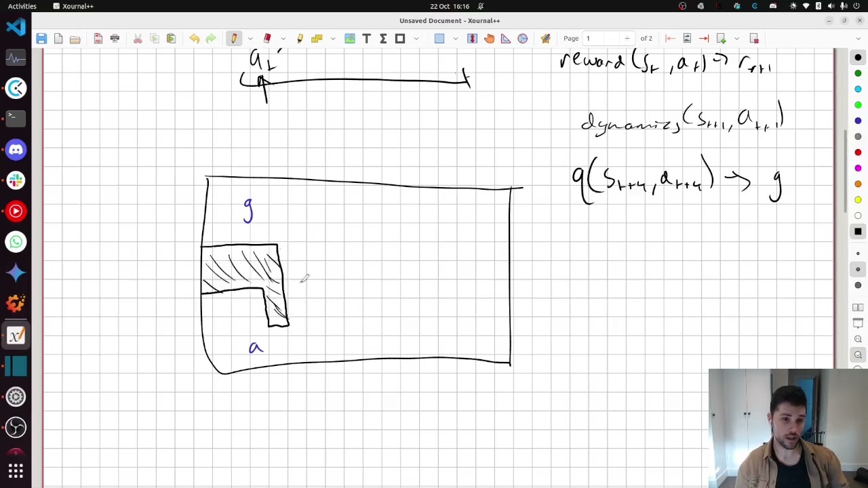
Task: Pick the dark green color swatch
Action: click(858, 73)
